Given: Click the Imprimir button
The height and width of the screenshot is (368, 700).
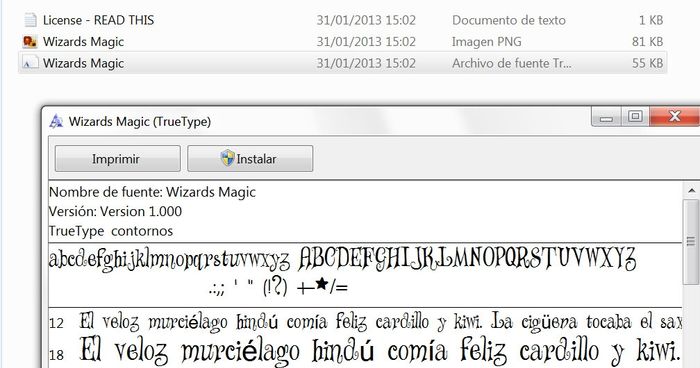Looking at the screenshot, I should 117,159.
